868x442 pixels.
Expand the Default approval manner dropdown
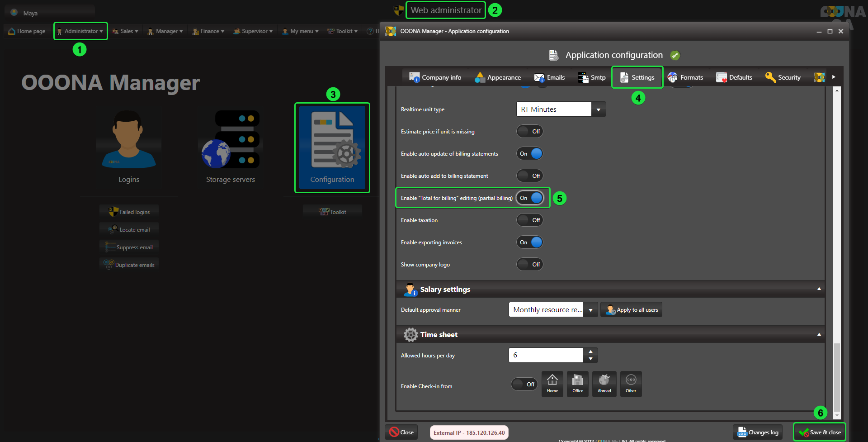coord(590,310)
